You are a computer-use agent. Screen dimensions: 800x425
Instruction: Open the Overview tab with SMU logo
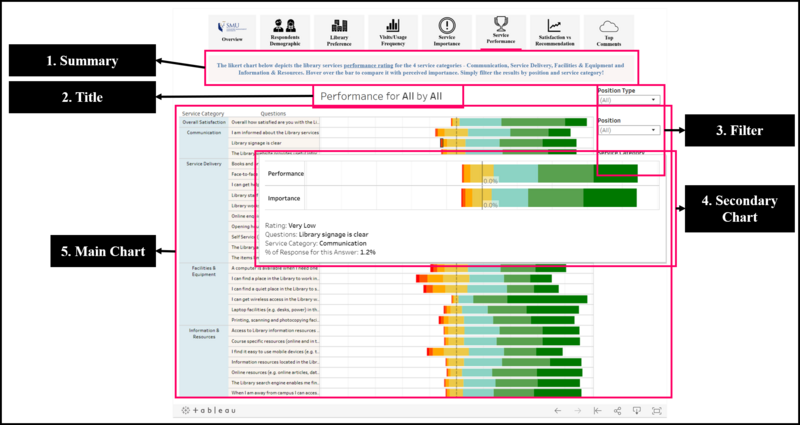coord(232,30)
